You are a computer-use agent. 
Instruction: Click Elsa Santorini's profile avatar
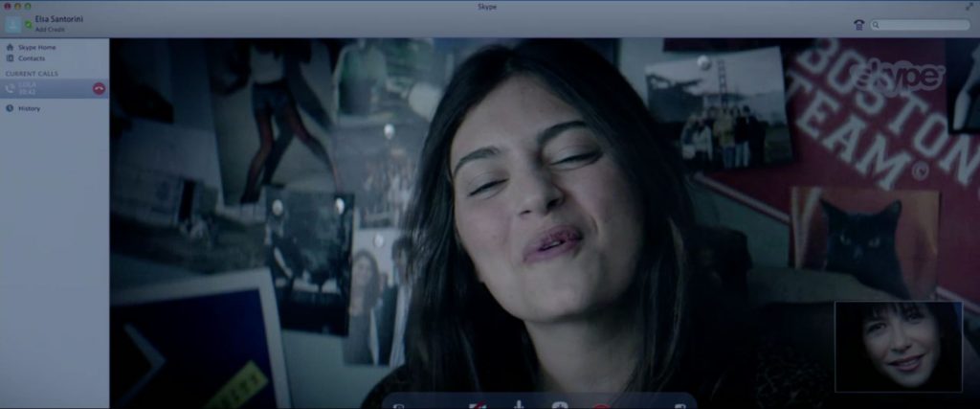click(12, 24)
